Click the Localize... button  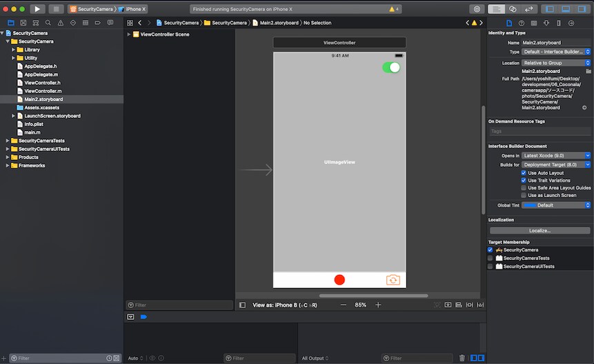(539, 230)
